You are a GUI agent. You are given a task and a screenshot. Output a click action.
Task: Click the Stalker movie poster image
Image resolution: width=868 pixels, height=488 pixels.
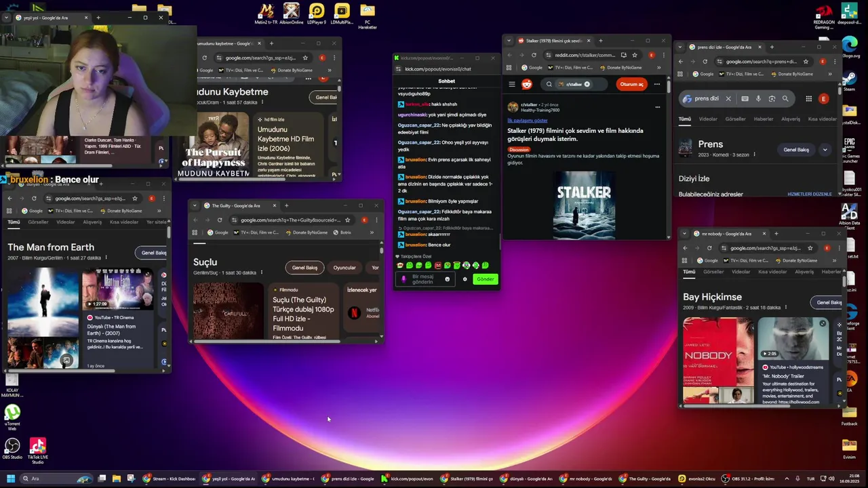pyautogui.click(x=584, y=204)
